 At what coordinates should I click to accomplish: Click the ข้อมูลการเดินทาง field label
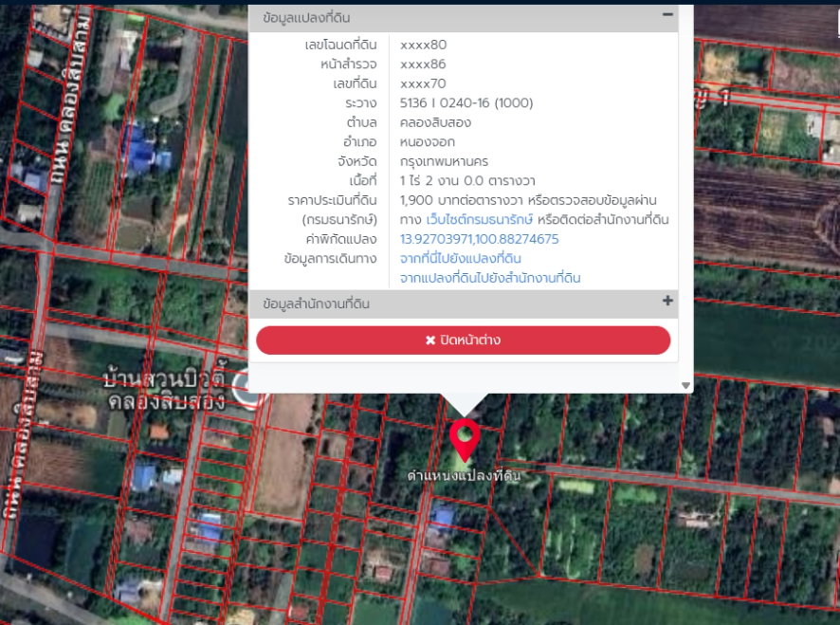[x=330, y=258]
